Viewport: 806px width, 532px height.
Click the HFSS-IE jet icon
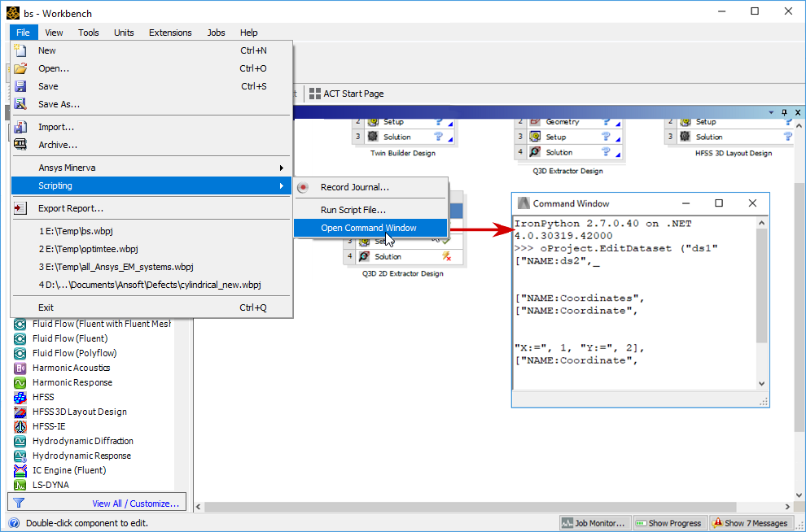(22, 426)
